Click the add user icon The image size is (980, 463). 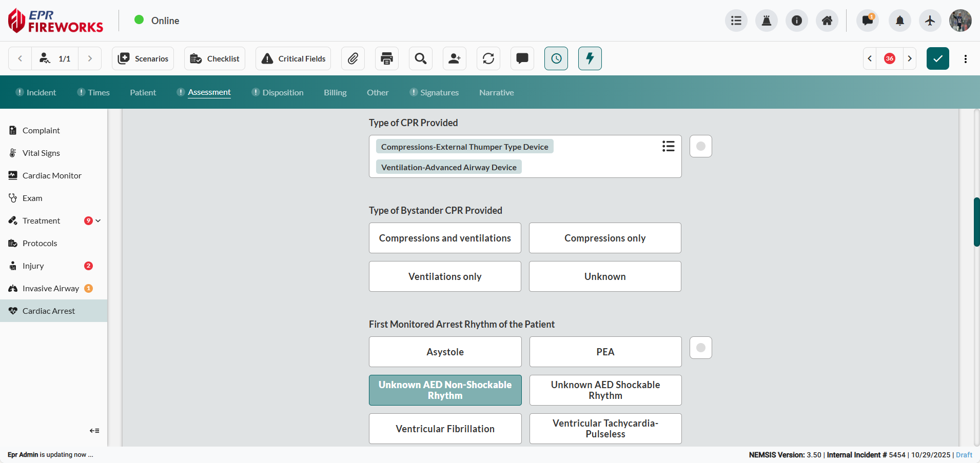pyautogui.click(x=455, y=58)
